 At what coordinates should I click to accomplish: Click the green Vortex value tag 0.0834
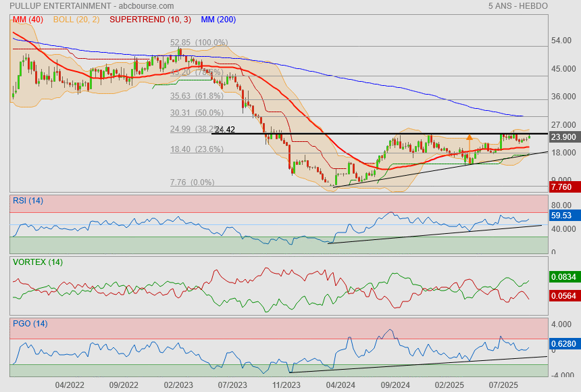(563, 277)
